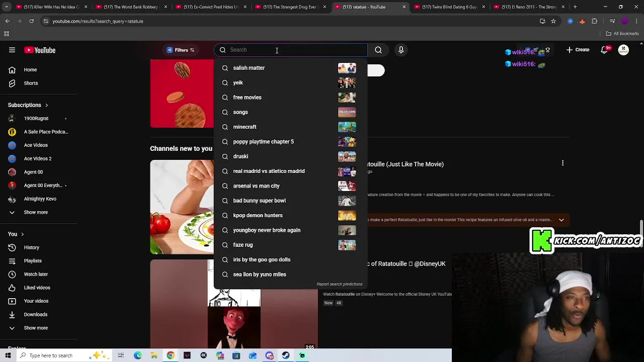Select 'faze rug' search suggestion
Screen dimensions: 644x362
click(290, 245)
